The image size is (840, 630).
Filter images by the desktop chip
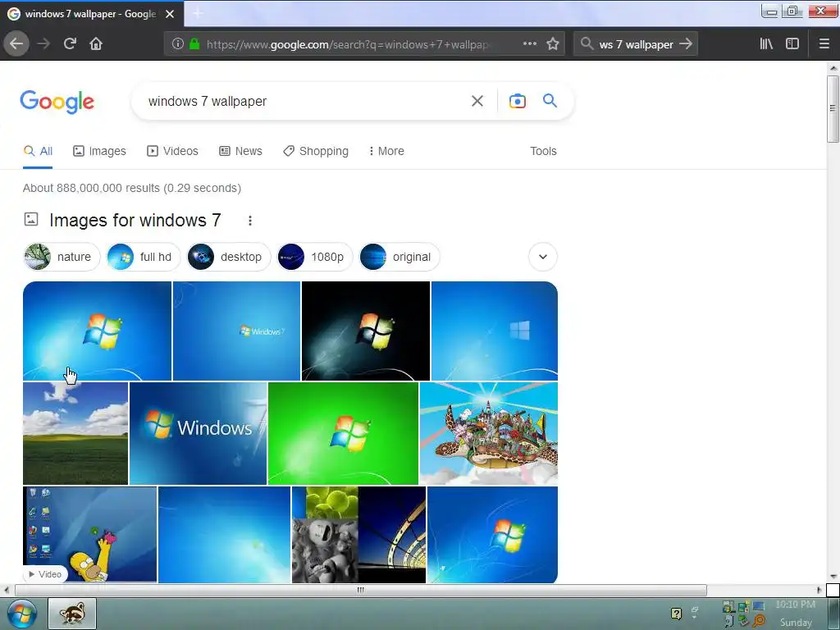pyautogui.click(x=229, y=257)
